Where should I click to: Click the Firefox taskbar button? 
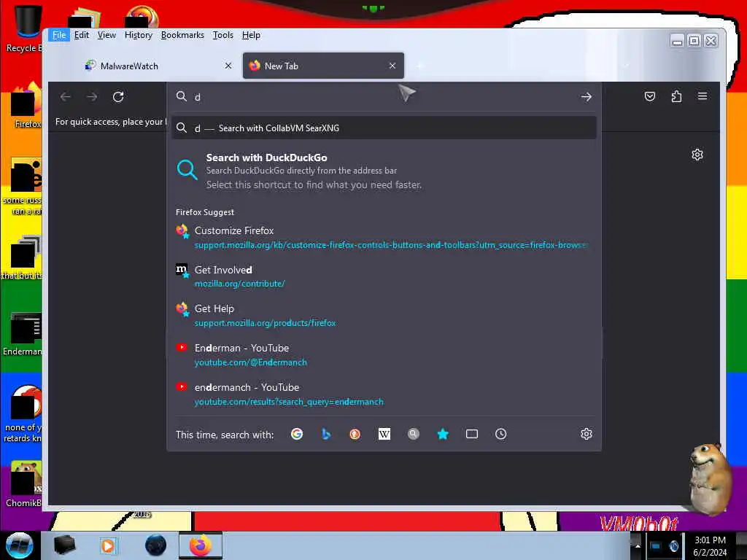click(x=201, y=545)
